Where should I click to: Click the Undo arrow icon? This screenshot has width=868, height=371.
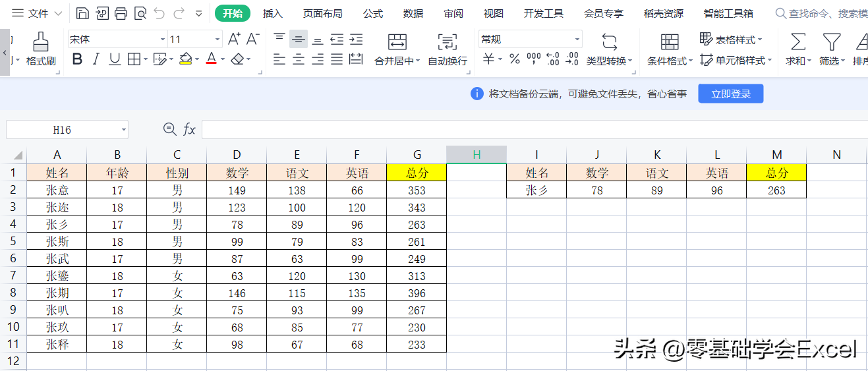point(159,13)
